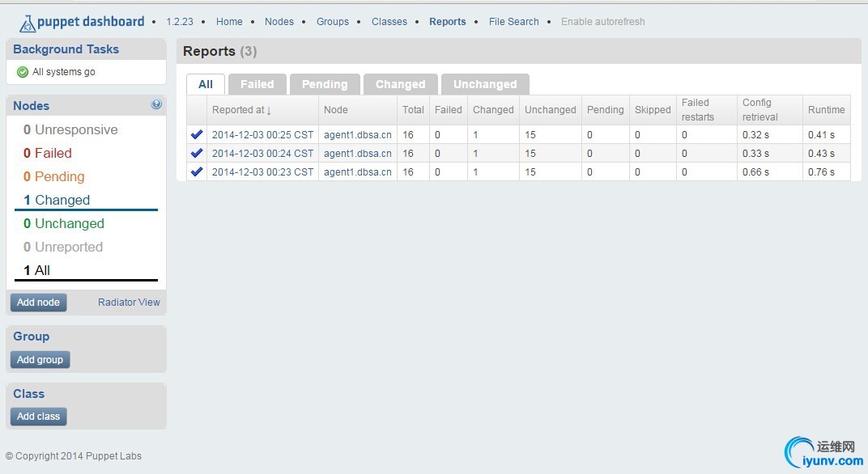The width and height of the screenshot is (868, 474).
Task: Open agent1.dbsa.cn node in the 00:23 row
Action: click(x=358, y=172)
